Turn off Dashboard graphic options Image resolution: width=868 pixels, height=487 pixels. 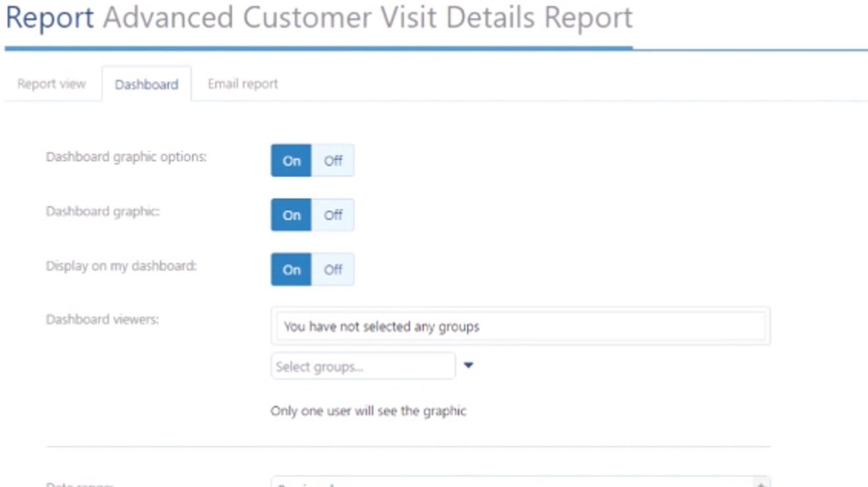pyautogui.click(x=333, y=160)
